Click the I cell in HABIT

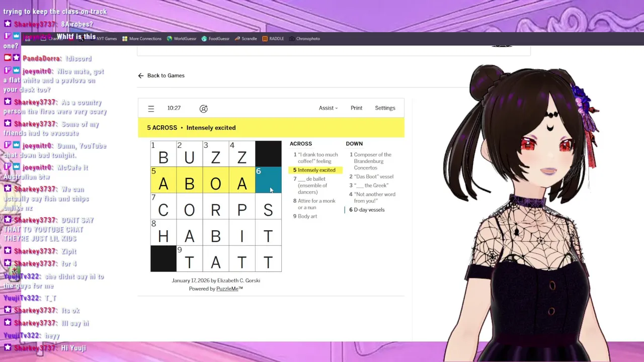tap(242, 232)
